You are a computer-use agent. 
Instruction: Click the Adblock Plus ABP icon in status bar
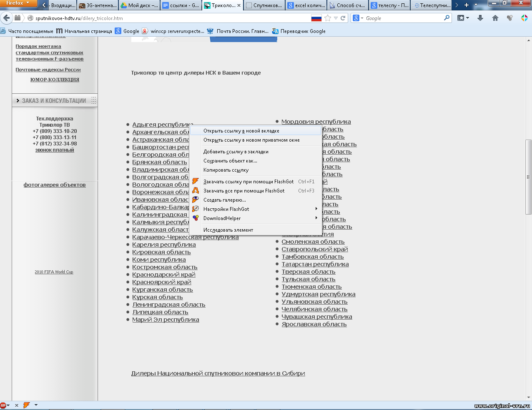(x=3, y=405)
